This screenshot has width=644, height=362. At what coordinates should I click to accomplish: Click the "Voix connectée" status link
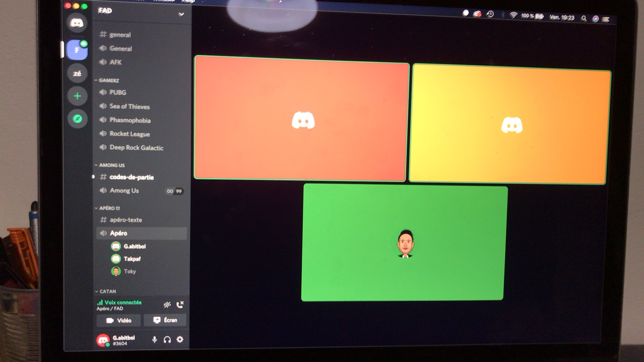(123, 303)
